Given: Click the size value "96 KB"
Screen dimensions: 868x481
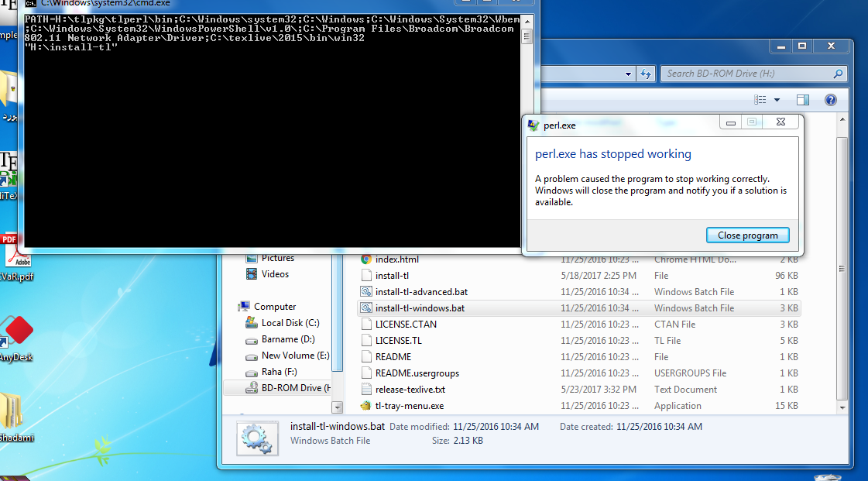Looking at the screenshot, I should pos(787,276).
